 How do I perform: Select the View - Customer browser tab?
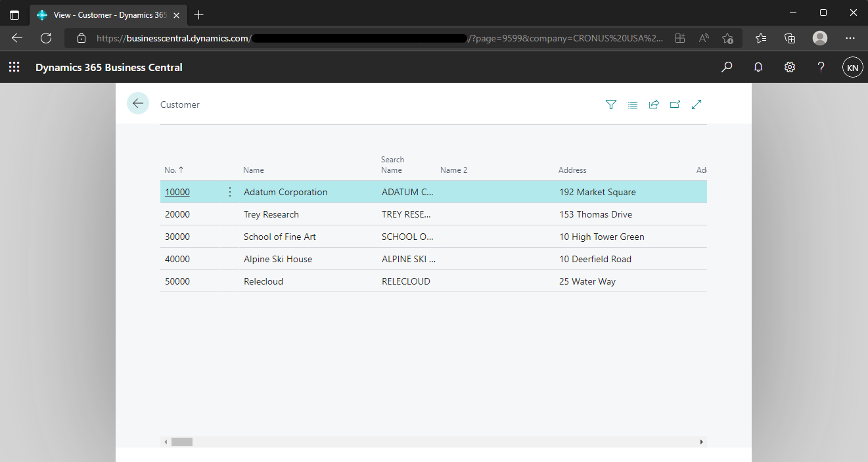(108, 14)
